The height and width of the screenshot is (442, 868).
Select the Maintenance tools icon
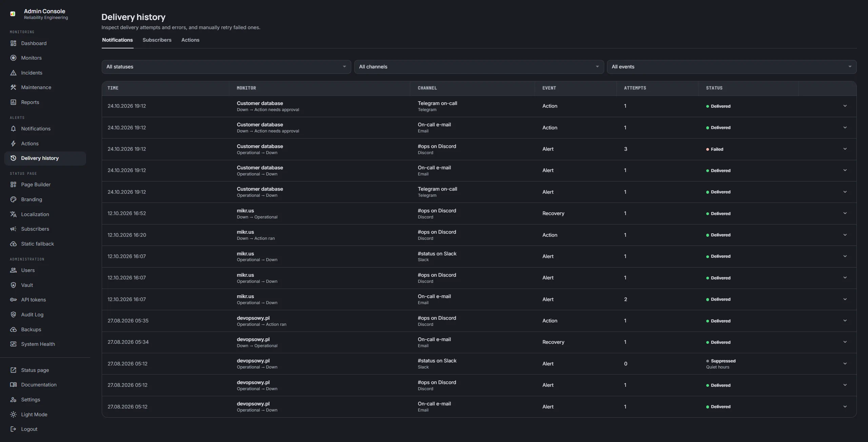pyautogui.click(x=13, y=87)
